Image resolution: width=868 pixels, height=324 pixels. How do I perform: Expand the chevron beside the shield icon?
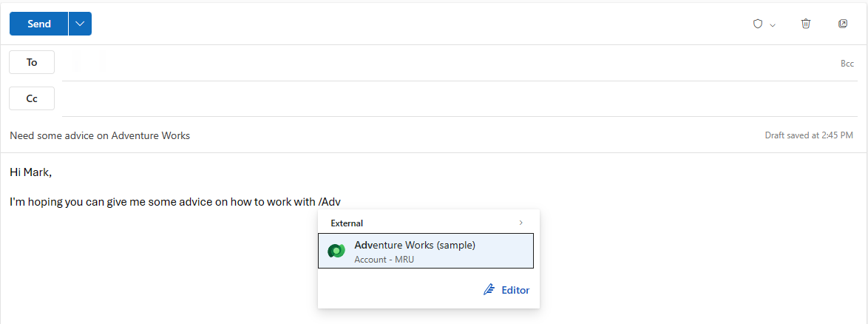[x=773, y=25]
